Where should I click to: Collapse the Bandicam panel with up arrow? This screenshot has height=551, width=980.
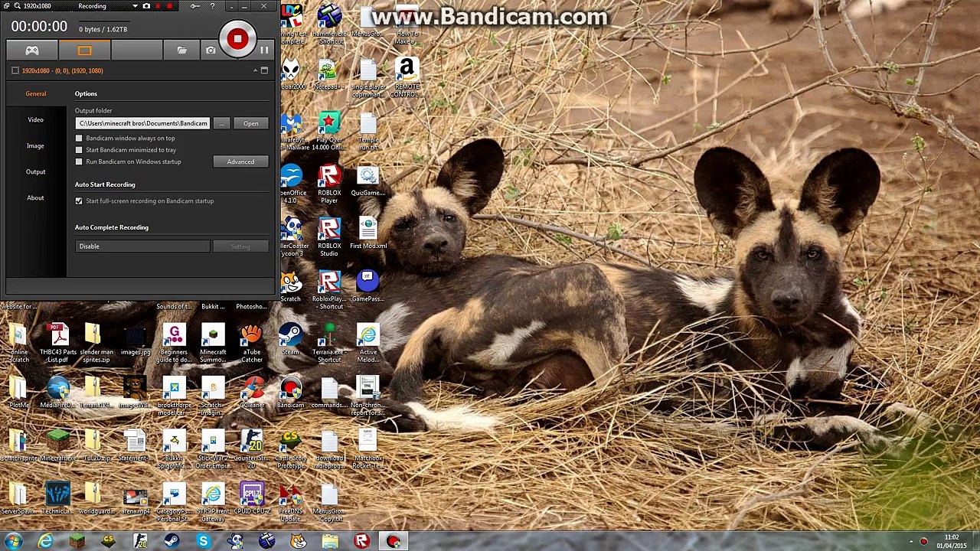coord(255,70)
